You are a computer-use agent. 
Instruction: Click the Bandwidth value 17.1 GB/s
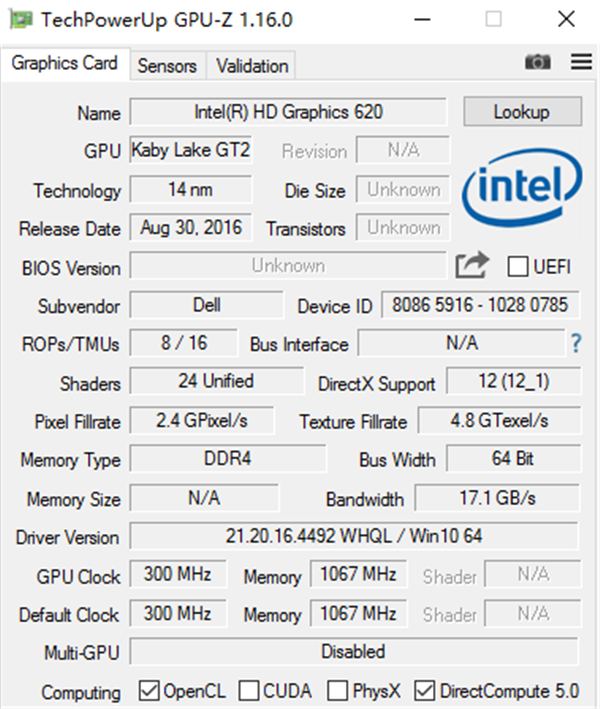point(497,498)
